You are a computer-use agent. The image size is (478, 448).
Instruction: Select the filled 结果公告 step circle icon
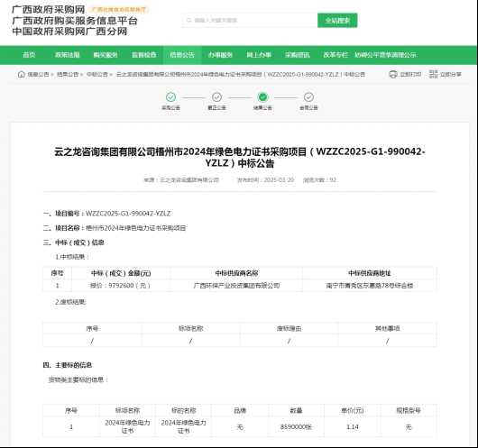(x=262, y=97)
